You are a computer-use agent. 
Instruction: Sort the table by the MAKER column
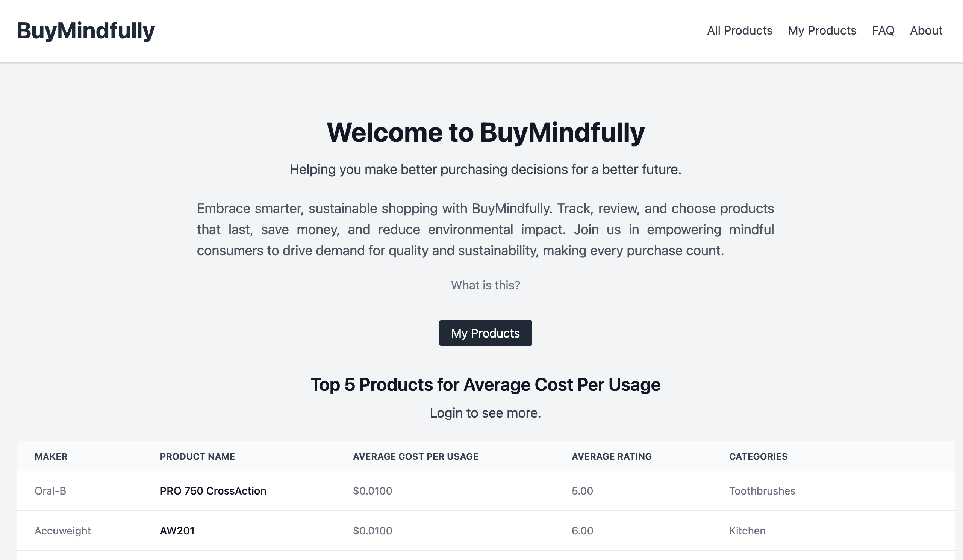(51, 456)
